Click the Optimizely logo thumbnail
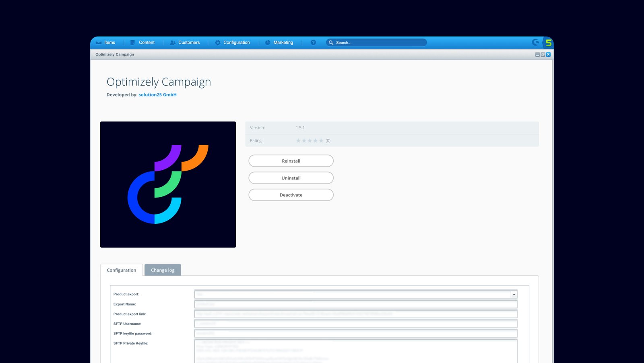This screenshot has height=363, width=644. coord(168,184)
